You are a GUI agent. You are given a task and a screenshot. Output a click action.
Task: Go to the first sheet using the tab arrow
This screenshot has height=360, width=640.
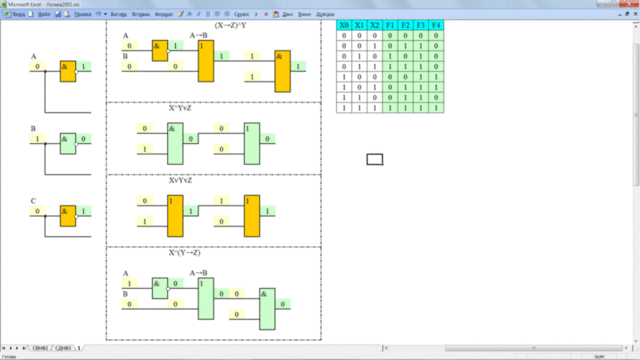(x=4, y=348)
